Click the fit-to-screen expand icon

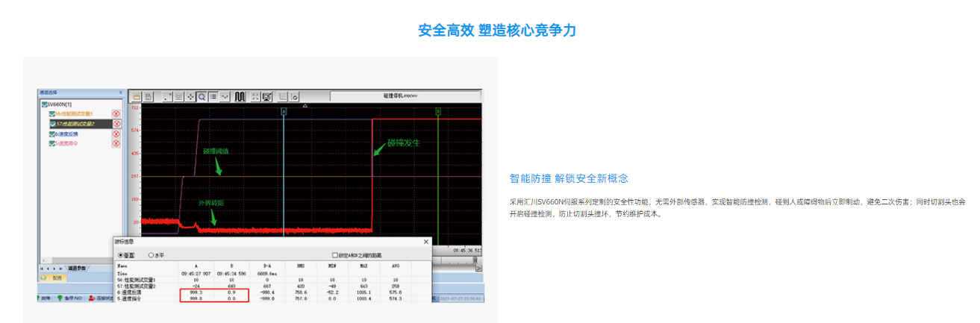(255, 97)
